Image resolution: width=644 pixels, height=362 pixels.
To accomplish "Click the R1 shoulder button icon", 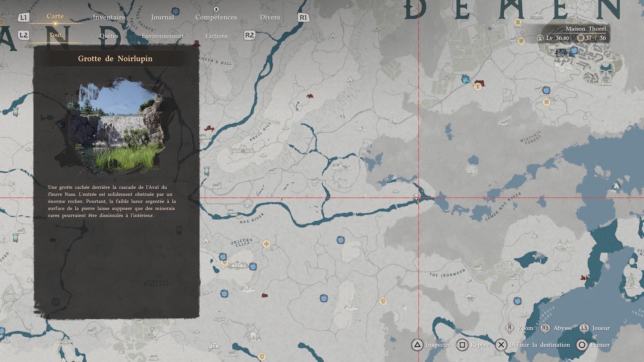I will coord(303,17).
